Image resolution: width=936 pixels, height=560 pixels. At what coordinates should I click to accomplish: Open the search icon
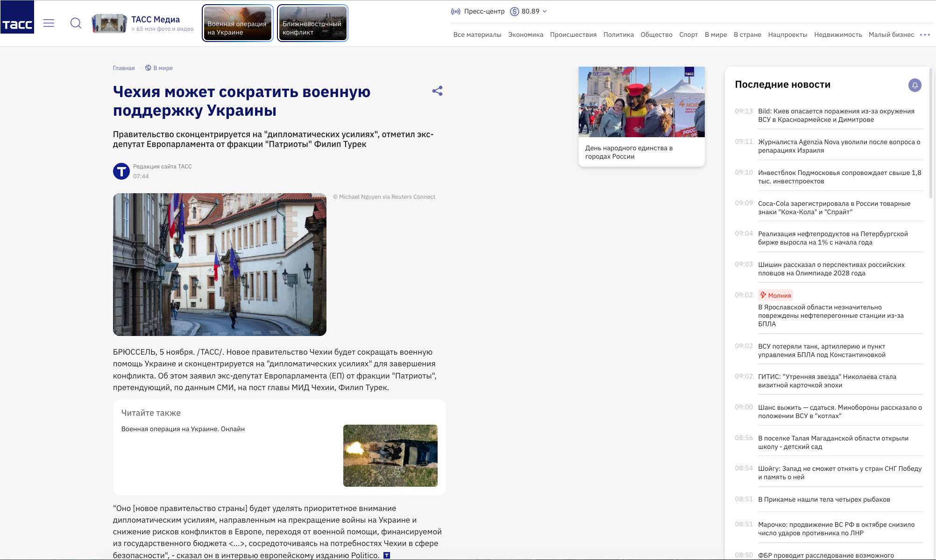(x=76, y=23)
